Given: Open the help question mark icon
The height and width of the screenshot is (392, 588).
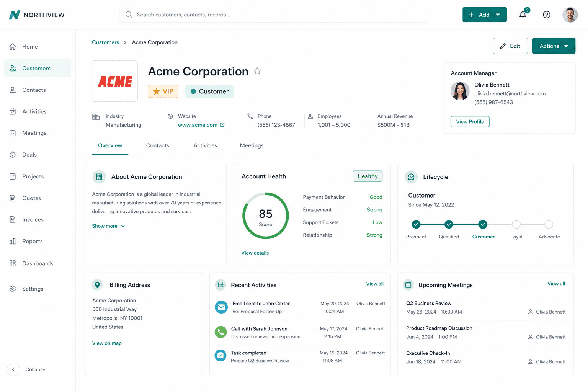Looking at the screenshot, I should [x=547, y=15].
